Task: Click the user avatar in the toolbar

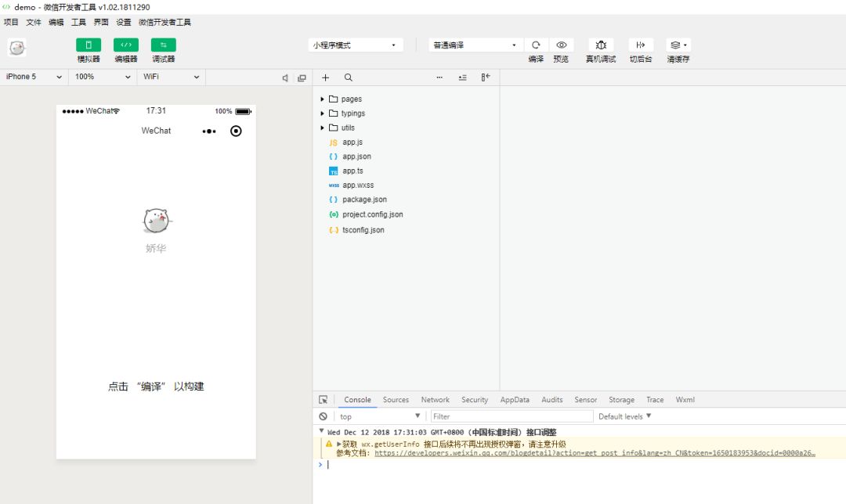Action: pos(16,48)
